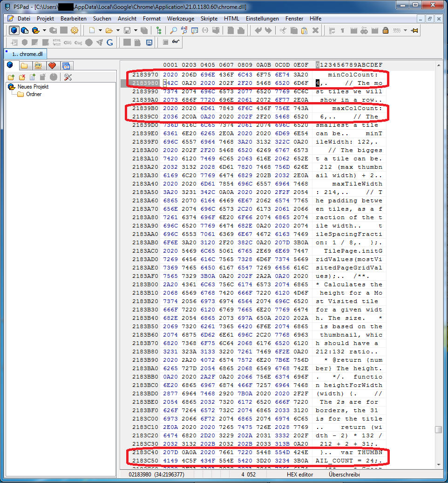Select the FTP tab in the sidebar
Viewport: 448px width, 483px height.
coord(37,65)
